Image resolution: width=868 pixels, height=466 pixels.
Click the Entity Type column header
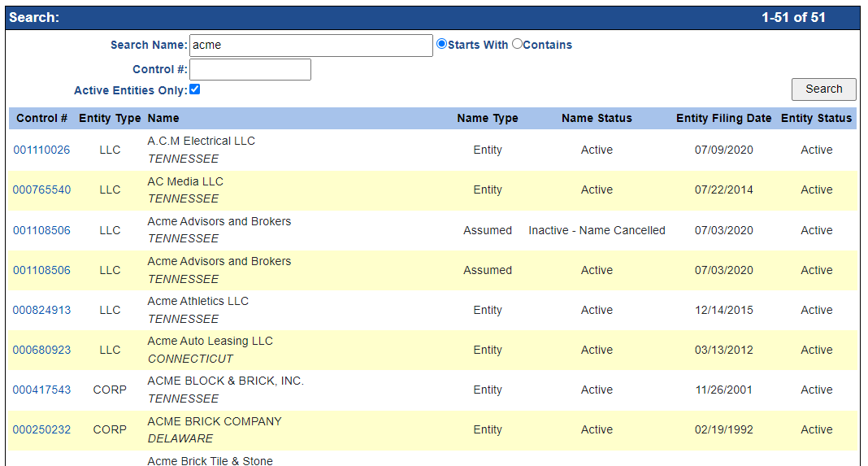[x=110, y=119]
